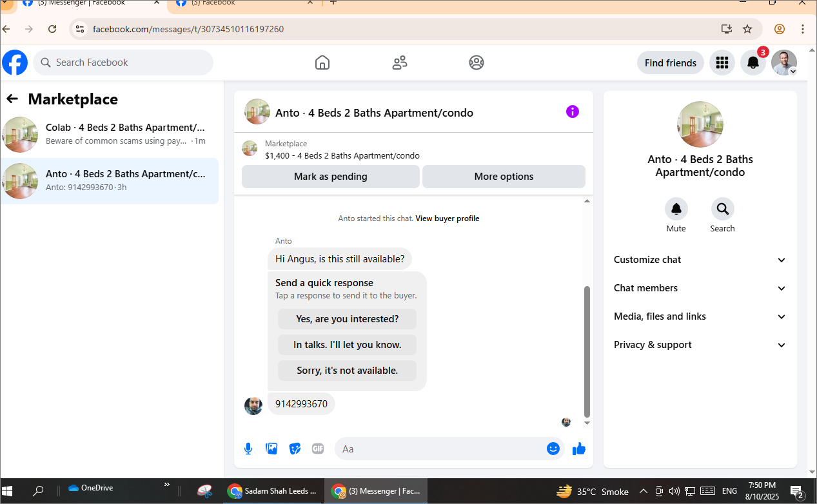Image resolution: width=817 pixels, height=504 pixels.
Task: Attach a file image icon
Action: click(271, 449)
